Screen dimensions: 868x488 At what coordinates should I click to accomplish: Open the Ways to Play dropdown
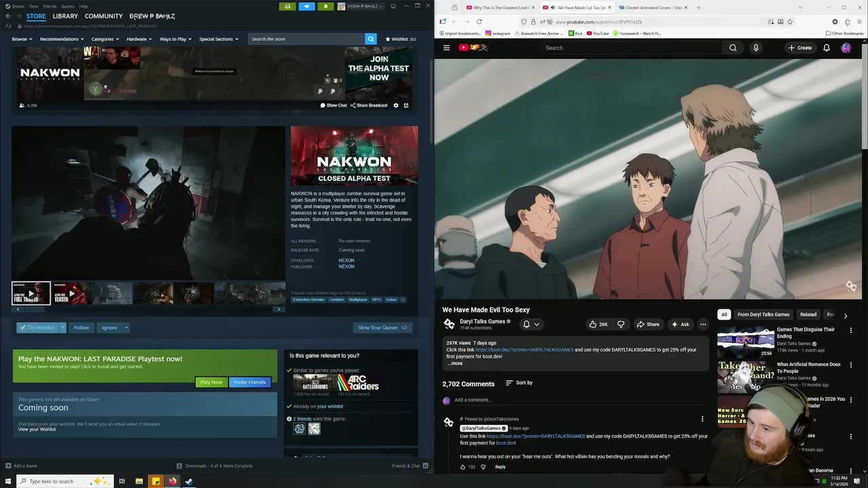[x=176, y=39]
